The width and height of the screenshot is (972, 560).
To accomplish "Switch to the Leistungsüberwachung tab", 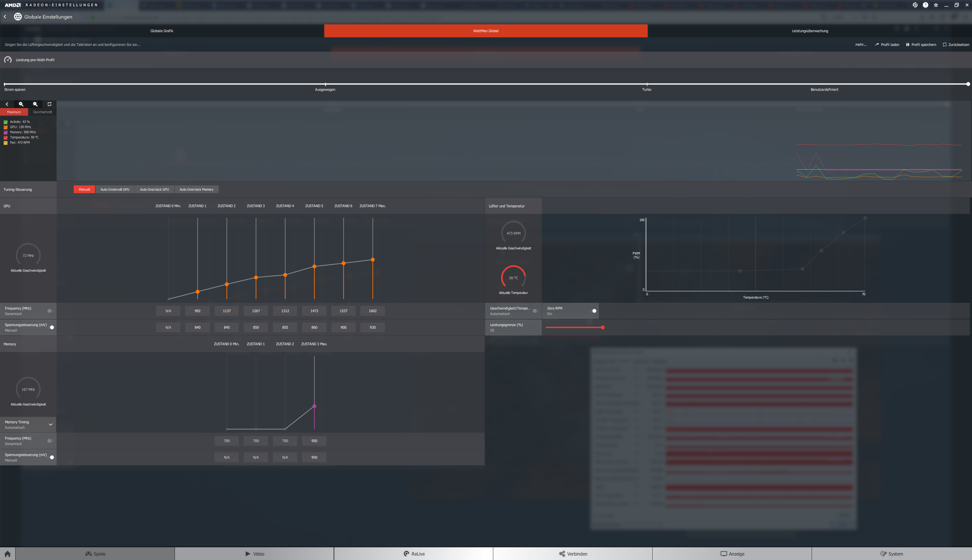I will [810, 31].
